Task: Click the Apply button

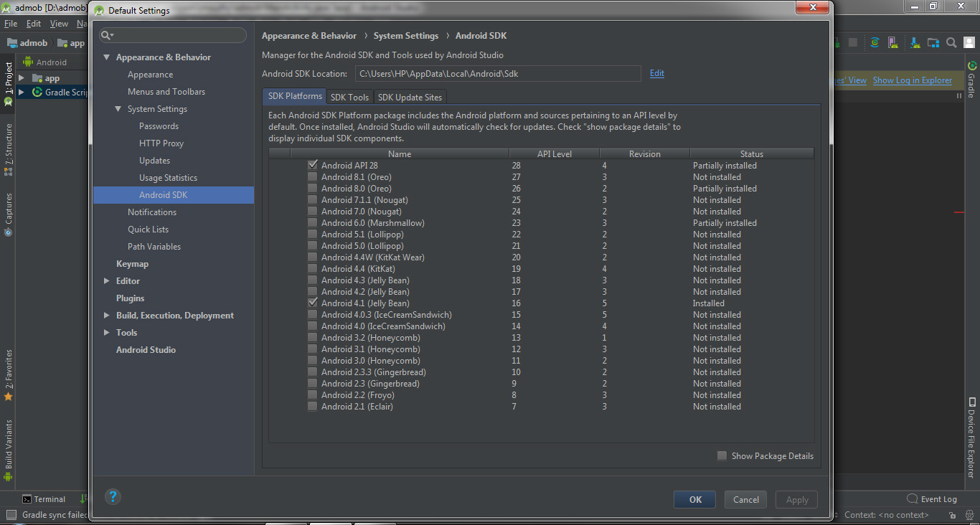Action: tap(797, 500)
